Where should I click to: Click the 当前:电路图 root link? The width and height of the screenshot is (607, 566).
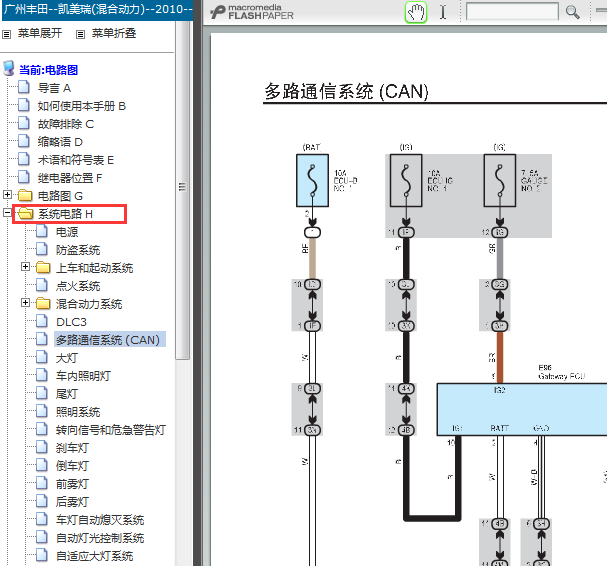(48, 70)
